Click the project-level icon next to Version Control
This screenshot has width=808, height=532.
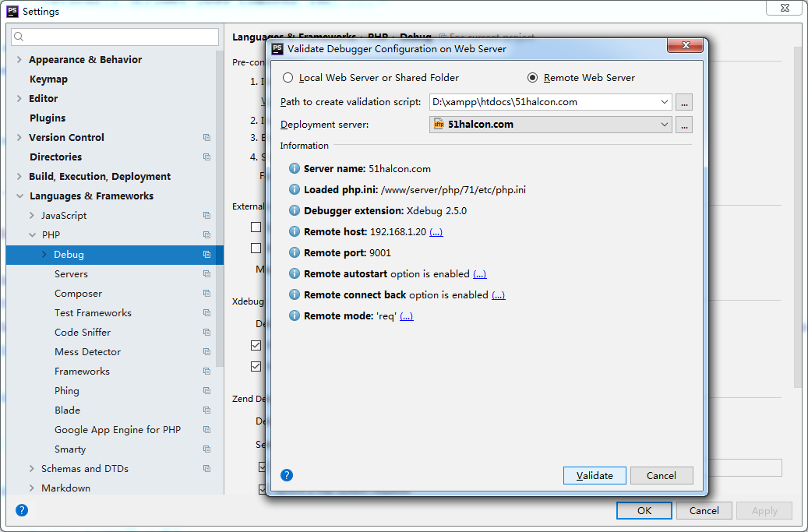click(206, 138)
